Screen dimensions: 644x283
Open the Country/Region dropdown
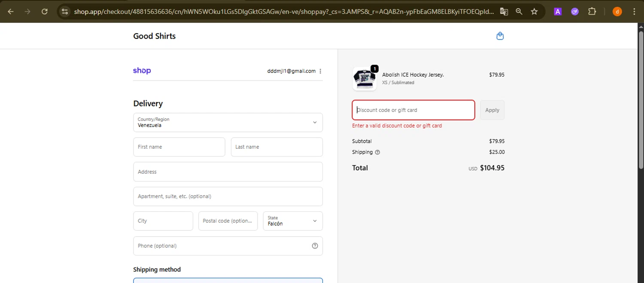(x=228, y=122)
